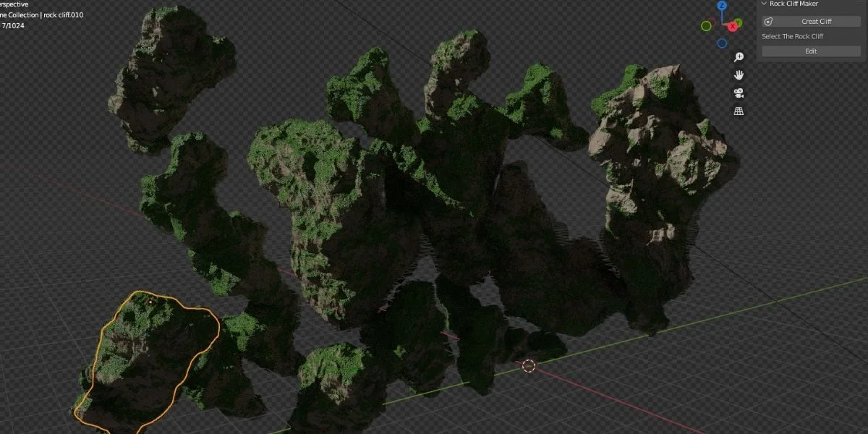Click the Scene Collection breadcrumb text
Image resolution: width=868 pixels, height=434 pixels.
40,13
